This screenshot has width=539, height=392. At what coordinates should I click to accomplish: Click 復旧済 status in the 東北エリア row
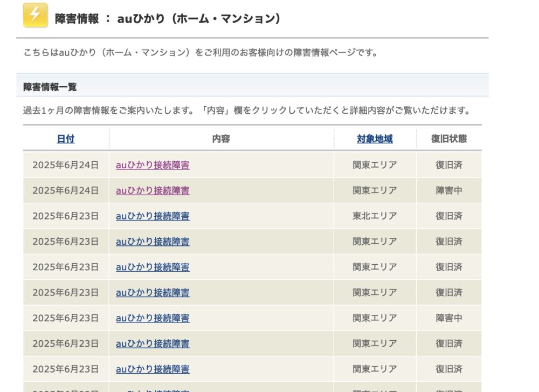[449, 216]
